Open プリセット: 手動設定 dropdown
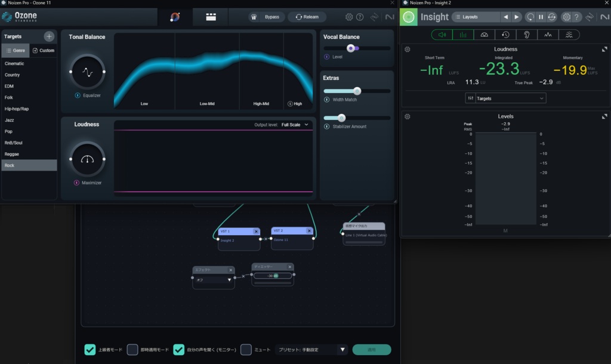The height and width of the screenshot is (364, 611). 311,350
